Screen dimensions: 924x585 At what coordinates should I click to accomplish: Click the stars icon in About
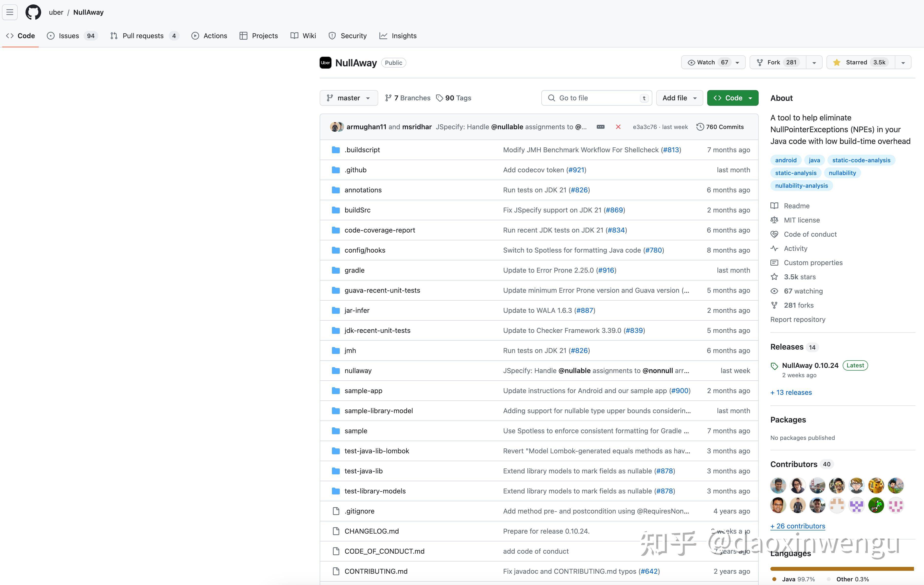pos(774,277)
